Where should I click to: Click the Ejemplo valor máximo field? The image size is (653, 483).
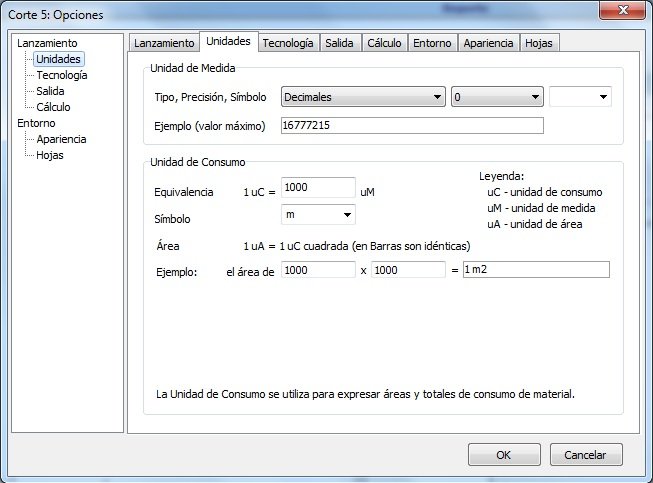coord(411,125)
